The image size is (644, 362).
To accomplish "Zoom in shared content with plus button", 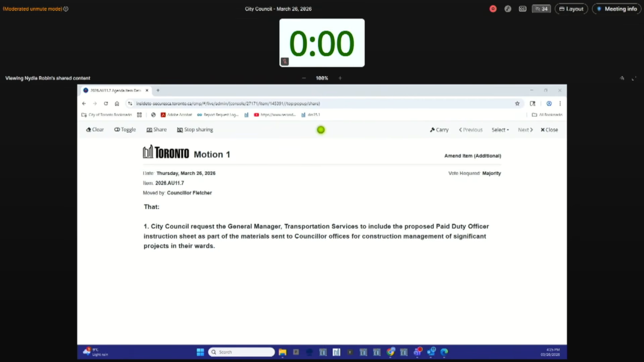I will click(340, 78).
